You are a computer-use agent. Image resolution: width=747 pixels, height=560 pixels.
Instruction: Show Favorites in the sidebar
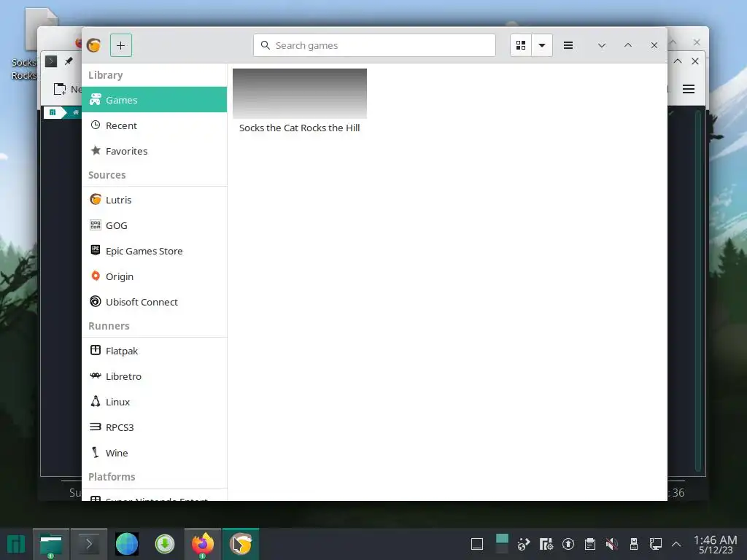(155, 151)
